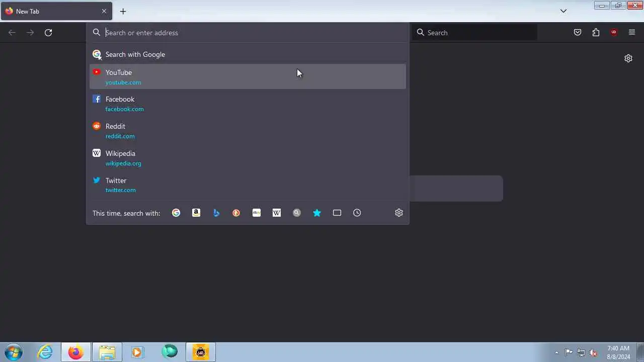
Task: Open the Firefox application hamburger menu
Action: (632, 33)
